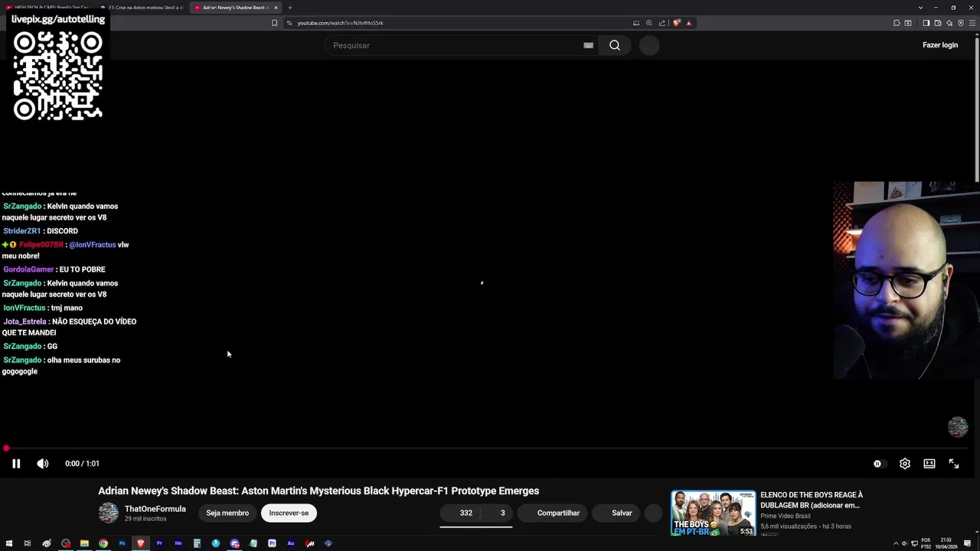980x551 pixels.
Task: Open Task View in the taskbar
Action: (x=28, y=543)
